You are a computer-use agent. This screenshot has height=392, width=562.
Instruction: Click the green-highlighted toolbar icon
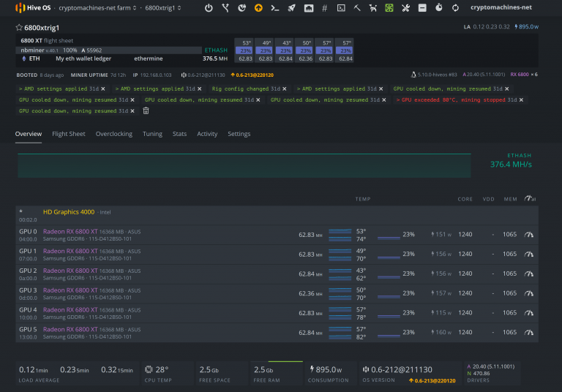pos(389,8)
